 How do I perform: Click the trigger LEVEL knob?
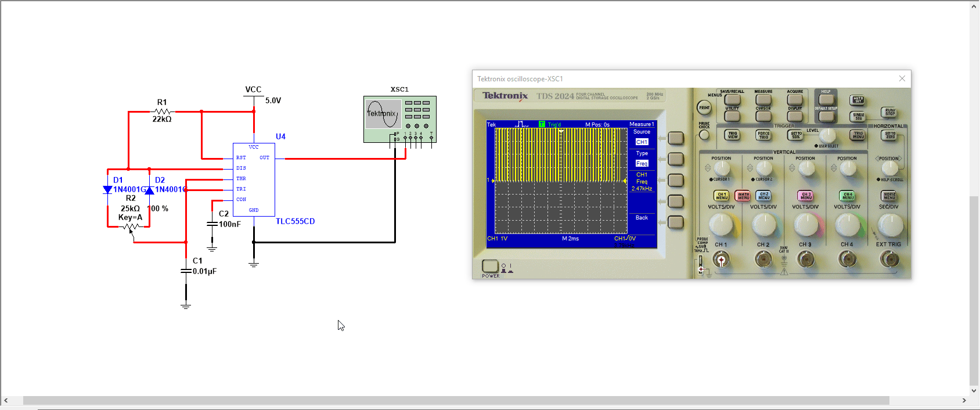point(827,136)
